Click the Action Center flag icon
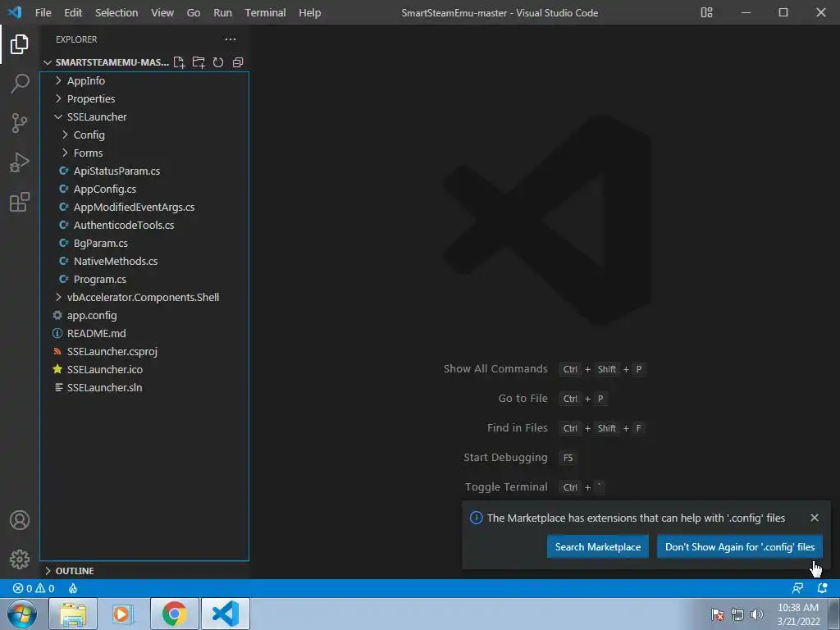The height and width of the screenshot is (630, 840). pos(717,614)
